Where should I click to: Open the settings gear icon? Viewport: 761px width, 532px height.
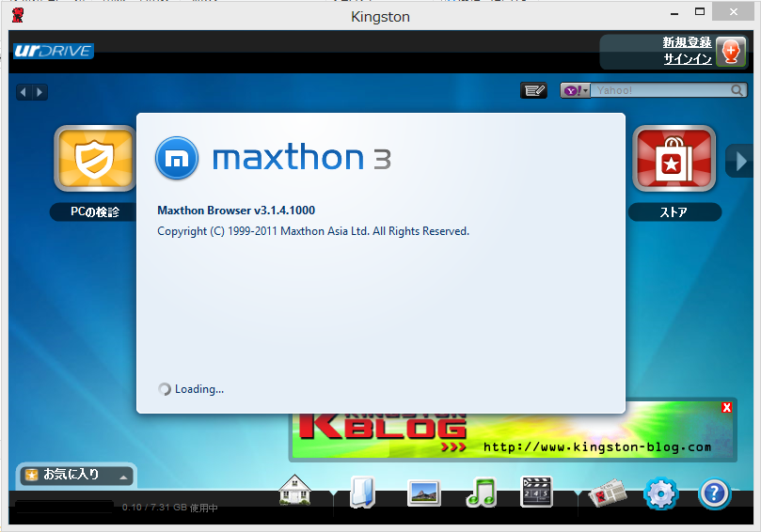[x=660, y=493]
